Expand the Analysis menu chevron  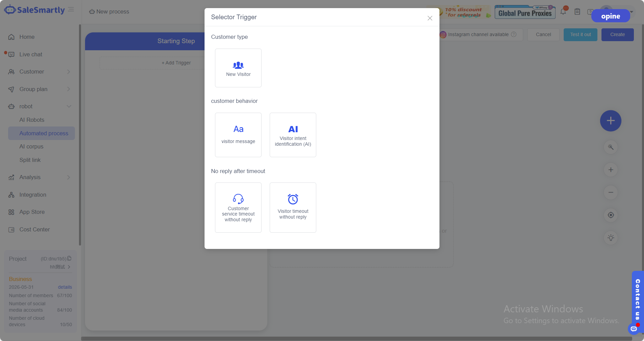pos(69,177)
